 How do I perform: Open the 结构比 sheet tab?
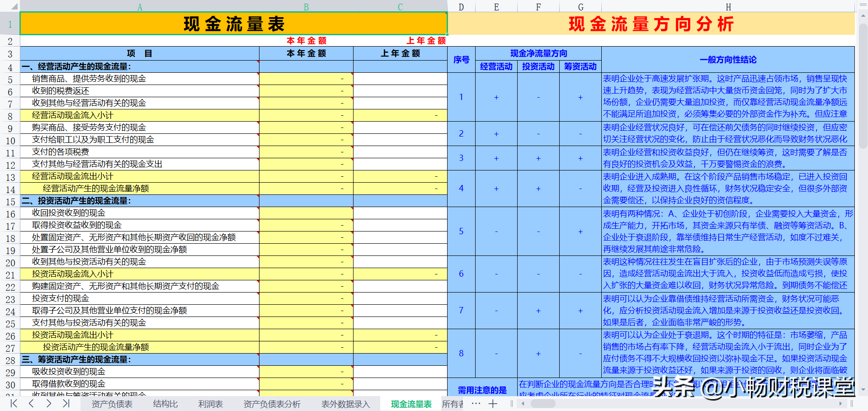pos(165,404)
